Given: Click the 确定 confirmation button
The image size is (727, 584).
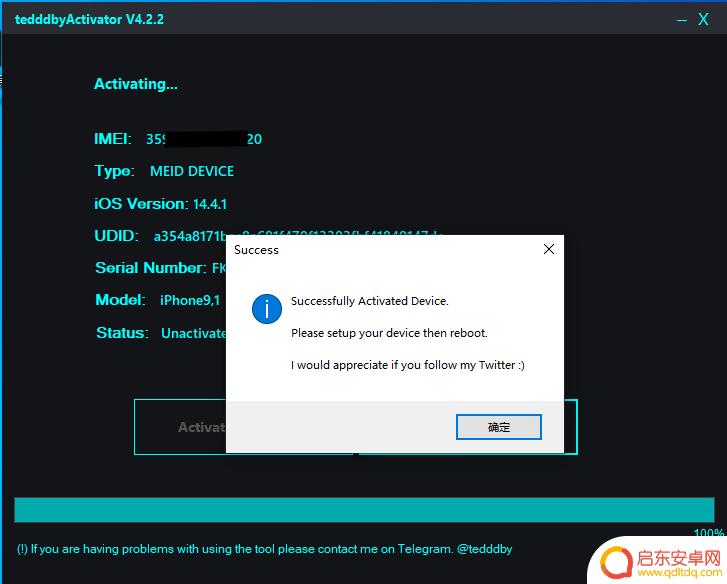Looking at the screenshot, I should pos(498,427).
